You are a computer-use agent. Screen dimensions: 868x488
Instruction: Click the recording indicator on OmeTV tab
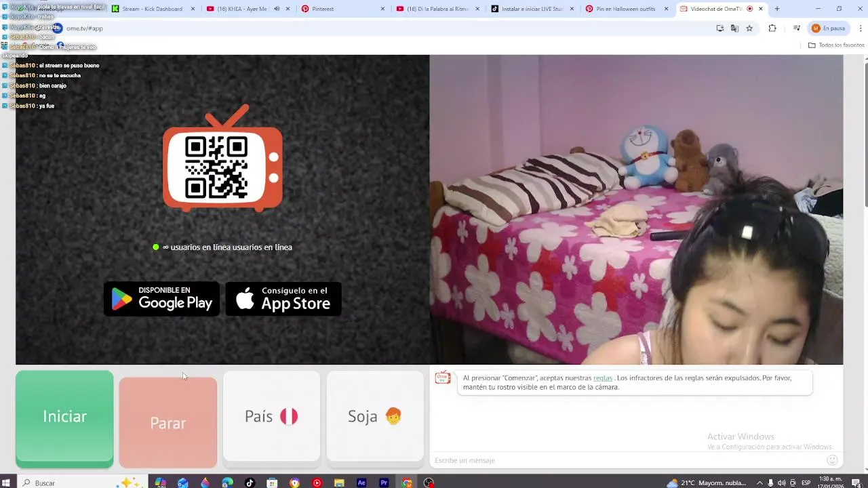749,9
